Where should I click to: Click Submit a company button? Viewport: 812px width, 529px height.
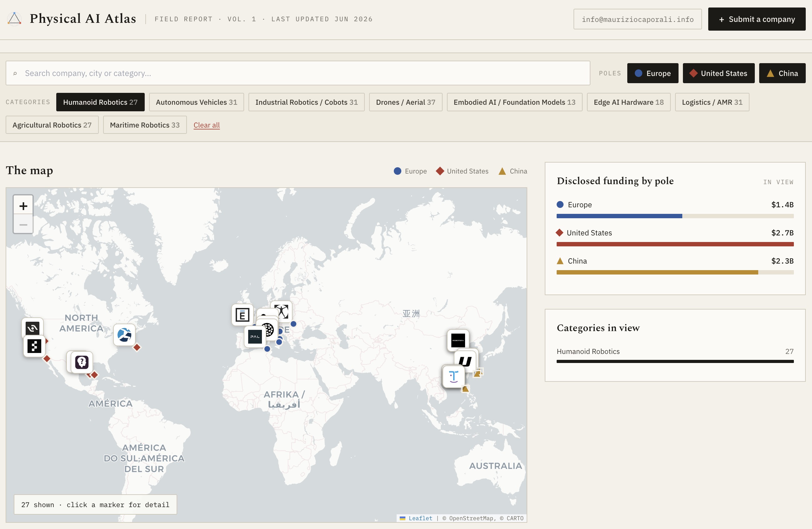point(757,19)
